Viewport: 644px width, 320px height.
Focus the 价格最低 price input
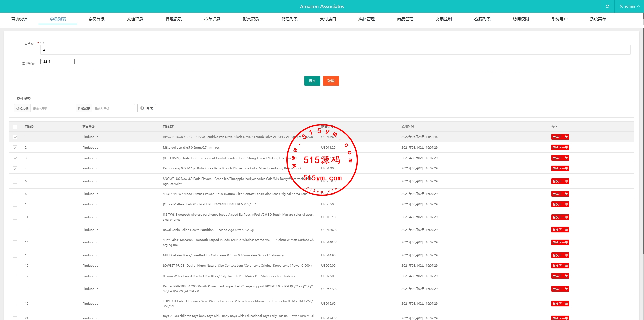tap(52, 108)
